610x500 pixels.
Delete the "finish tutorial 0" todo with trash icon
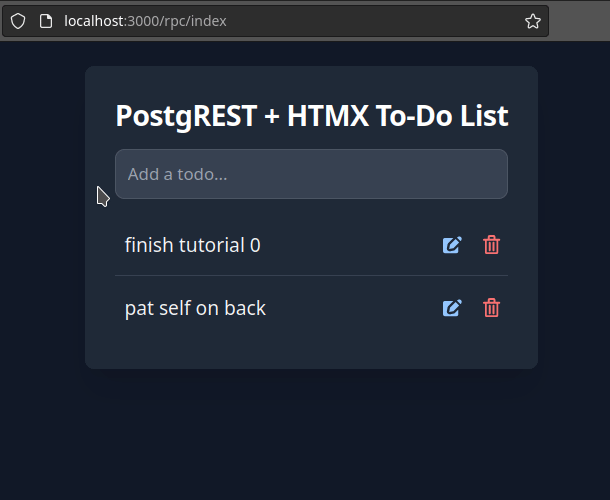(491, 245)
